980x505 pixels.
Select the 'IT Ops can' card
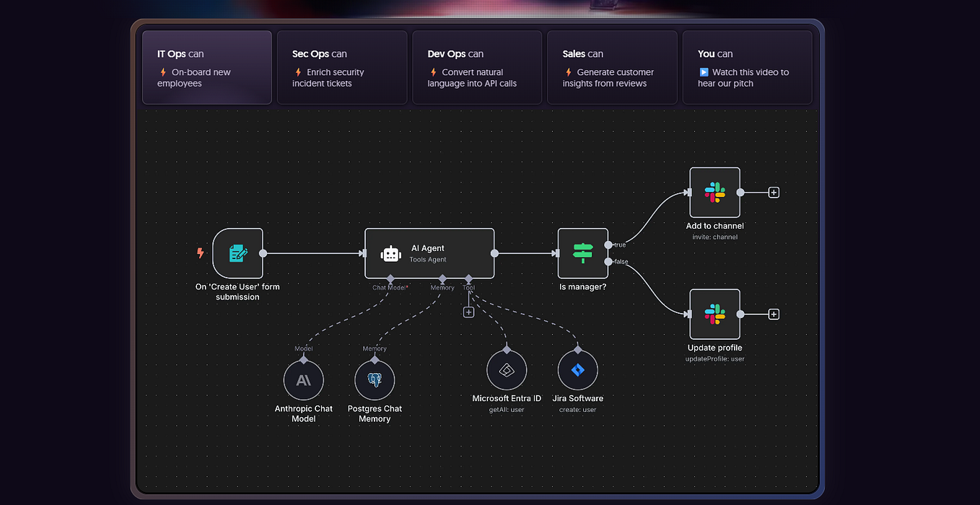207,67
